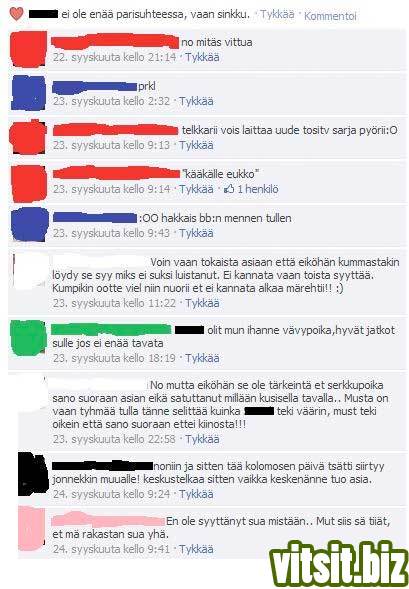
Task: Click the heart relationship status icon
Action: 16,14
